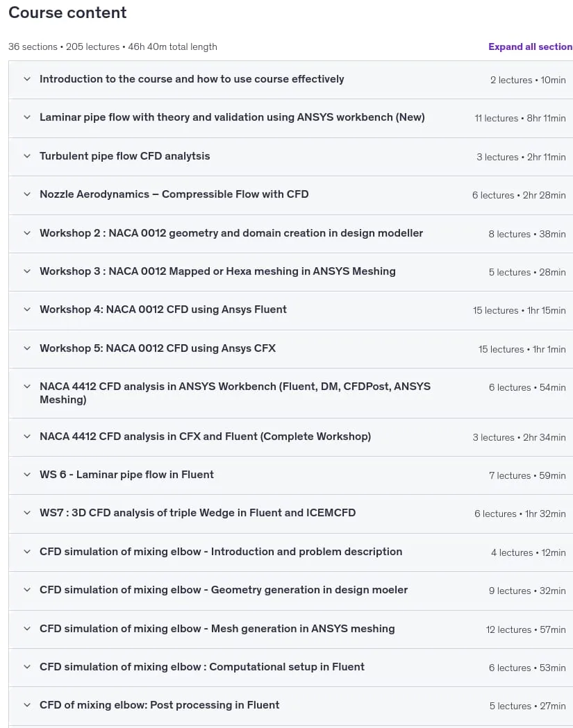Open NACA 4412 CFX and Fluent Complete Workshop section

(x=205, y=437)
